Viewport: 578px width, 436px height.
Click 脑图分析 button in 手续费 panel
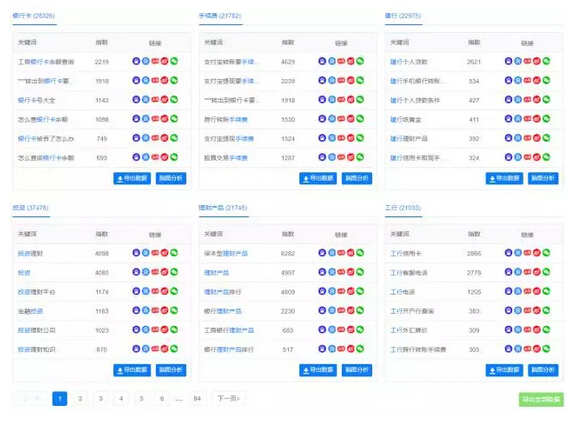(x=357, y=178)
